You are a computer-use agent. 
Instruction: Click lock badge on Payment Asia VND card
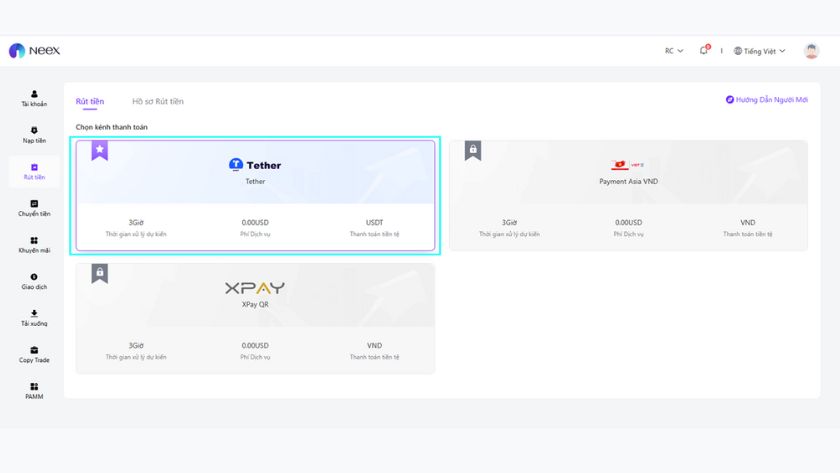tap(473, 151)
